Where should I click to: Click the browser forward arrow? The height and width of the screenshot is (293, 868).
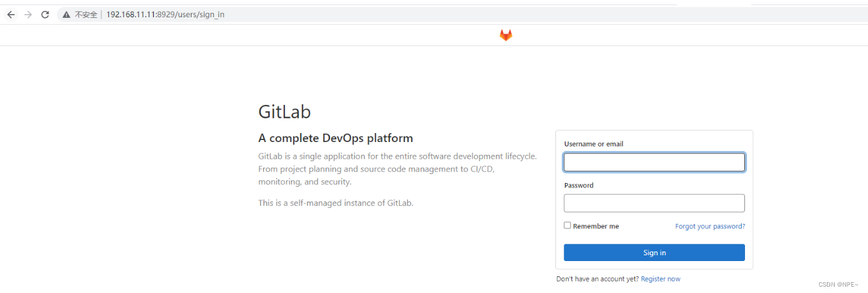28,15
